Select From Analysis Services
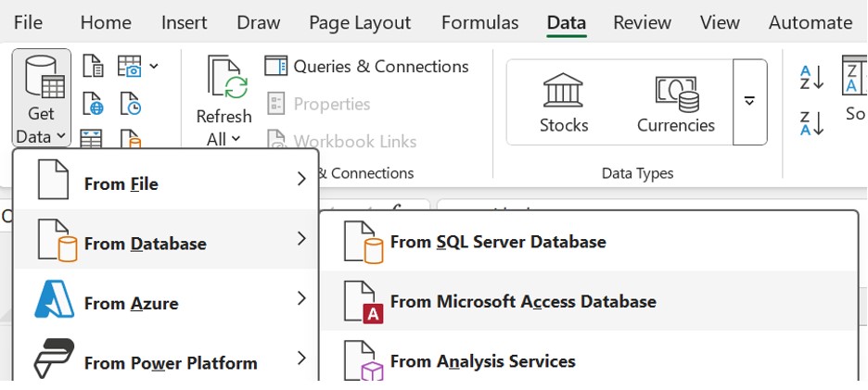 [589, 357]
